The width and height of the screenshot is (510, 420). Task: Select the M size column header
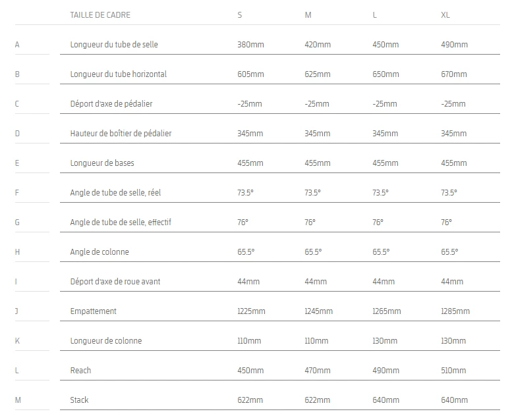(x=308, y=14)
